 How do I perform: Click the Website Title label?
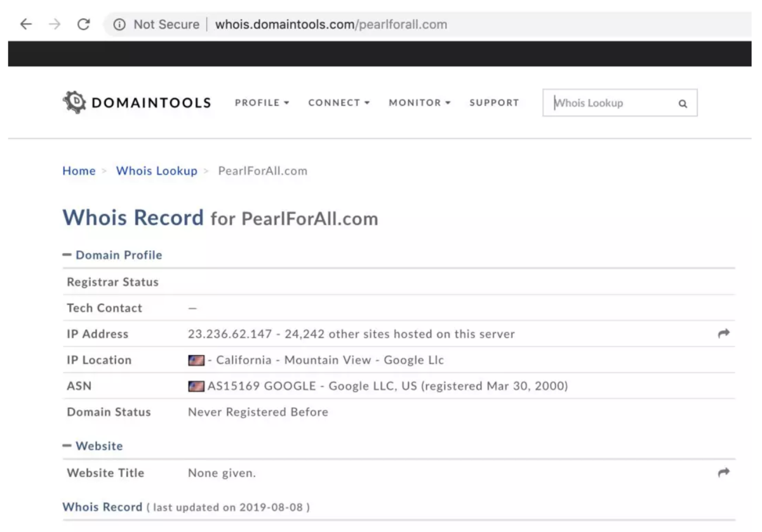click(105, 473)
